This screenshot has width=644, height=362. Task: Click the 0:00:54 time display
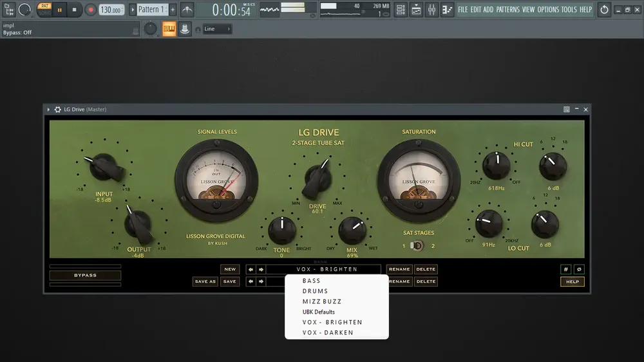[231, 10]
